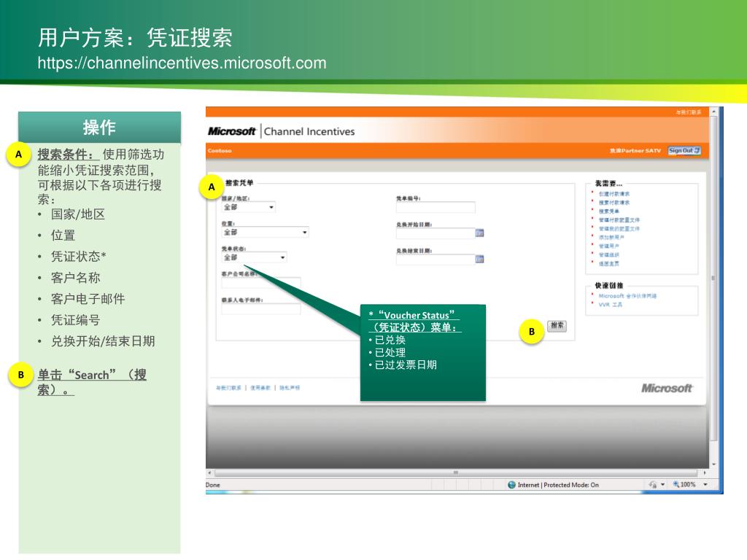Screen dimensions: 747x560
Task: Click the Partner SATV welcome text
Action: click(635, 150)
